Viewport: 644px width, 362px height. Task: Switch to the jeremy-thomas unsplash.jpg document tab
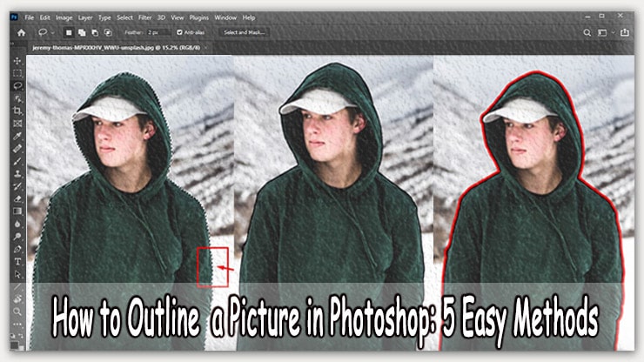click(x=117, y=48)
